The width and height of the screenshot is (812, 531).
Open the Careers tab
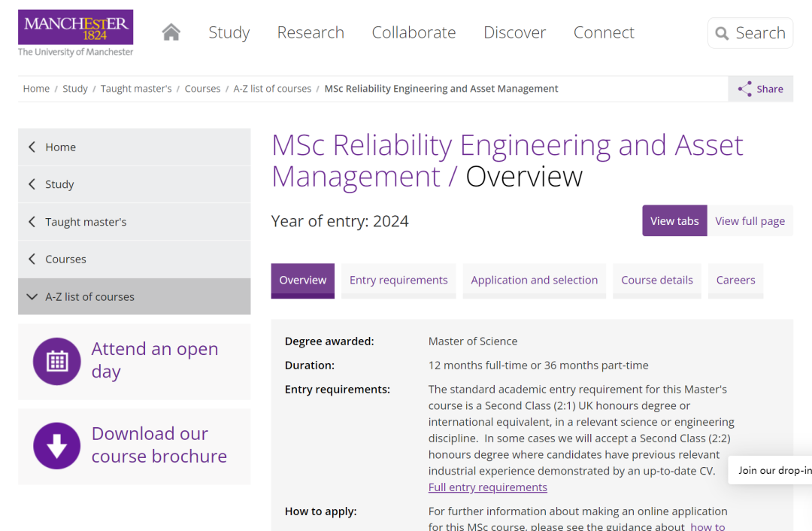(x=735, y=281)
